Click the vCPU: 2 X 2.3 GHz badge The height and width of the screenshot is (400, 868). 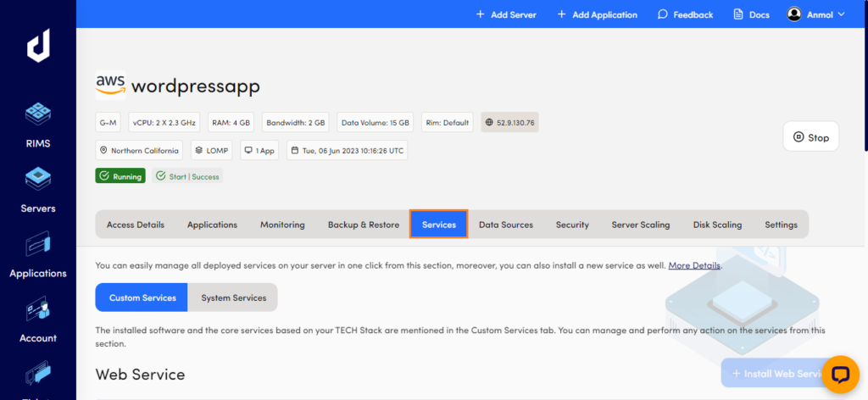click(164, 122)
